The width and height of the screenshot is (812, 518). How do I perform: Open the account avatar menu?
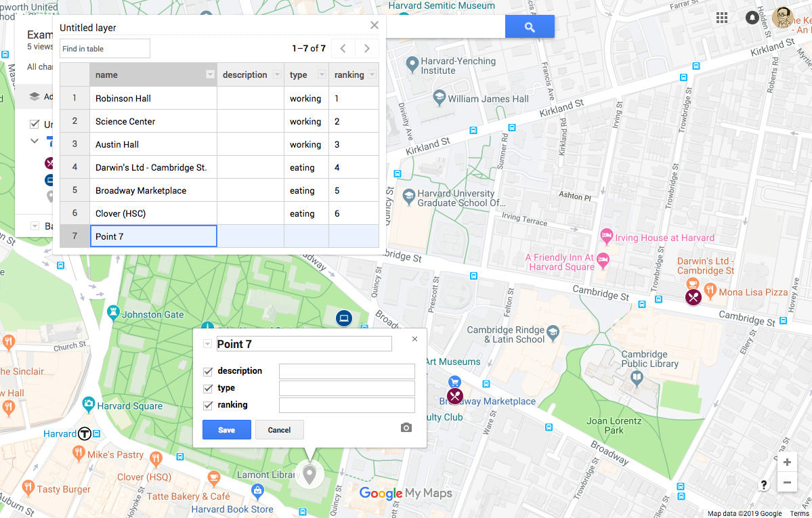pos(782,18)
